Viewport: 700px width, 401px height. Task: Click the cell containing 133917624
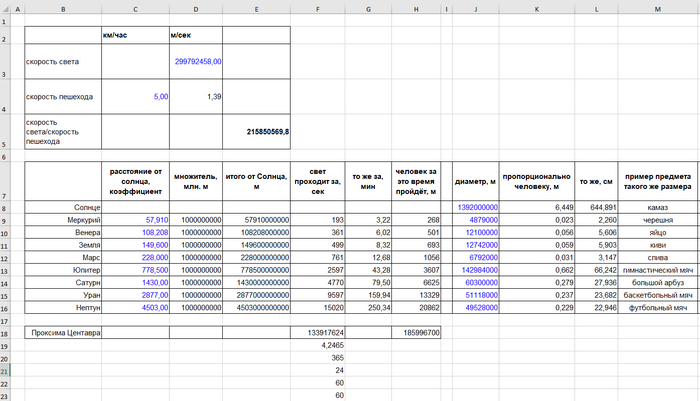tap(319, 332)
